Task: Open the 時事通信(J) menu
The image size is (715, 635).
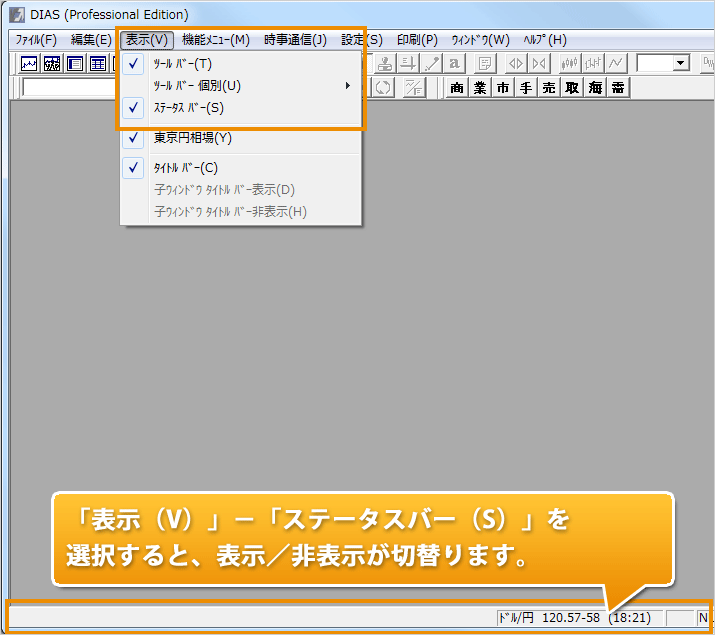Action: coord(295,40)
